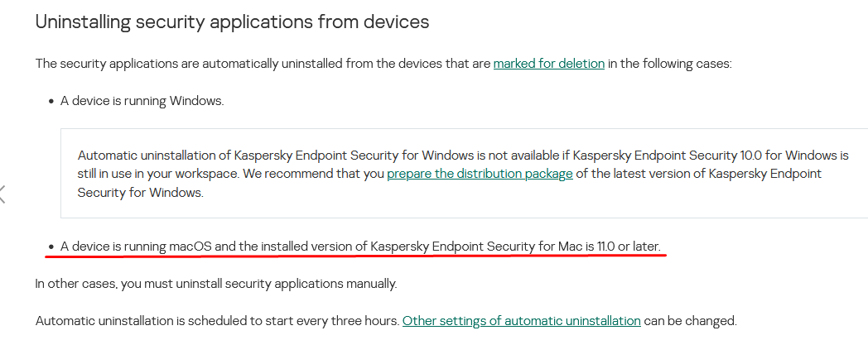Click "can be changed." text after settings link
Image resolution: width=868 pixels, height=364 pixels.
point(690,320)
